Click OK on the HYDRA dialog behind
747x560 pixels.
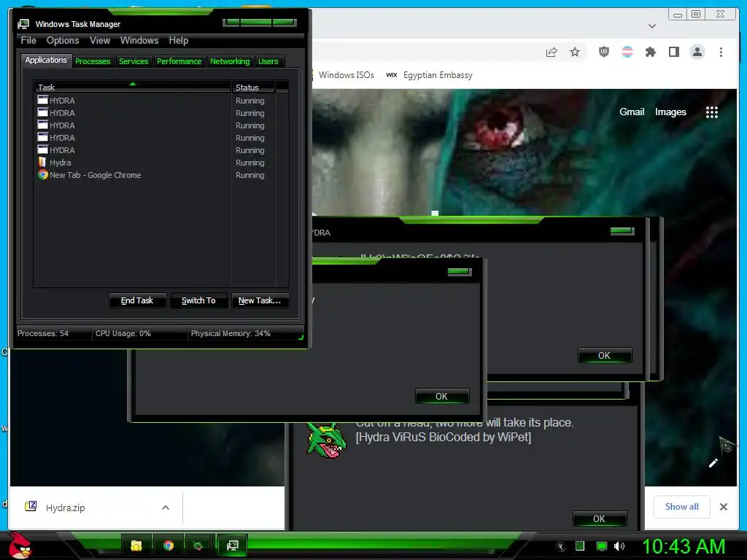click(x=604, y=355)
